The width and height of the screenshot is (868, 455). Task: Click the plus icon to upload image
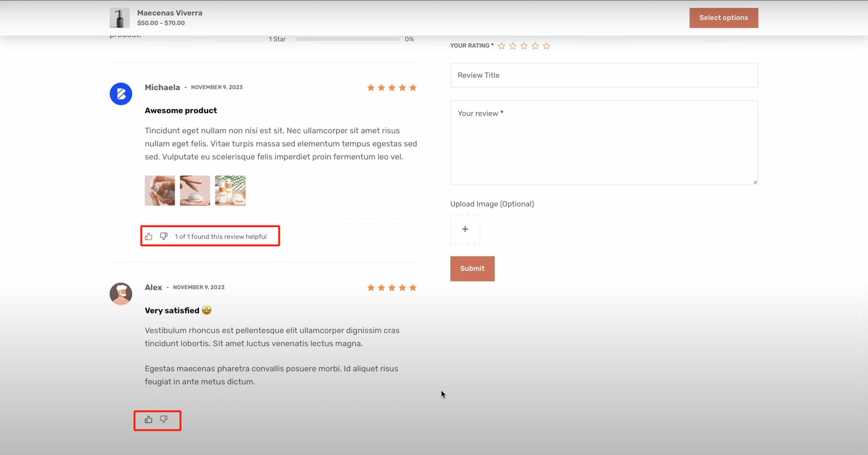pos(465,229)
